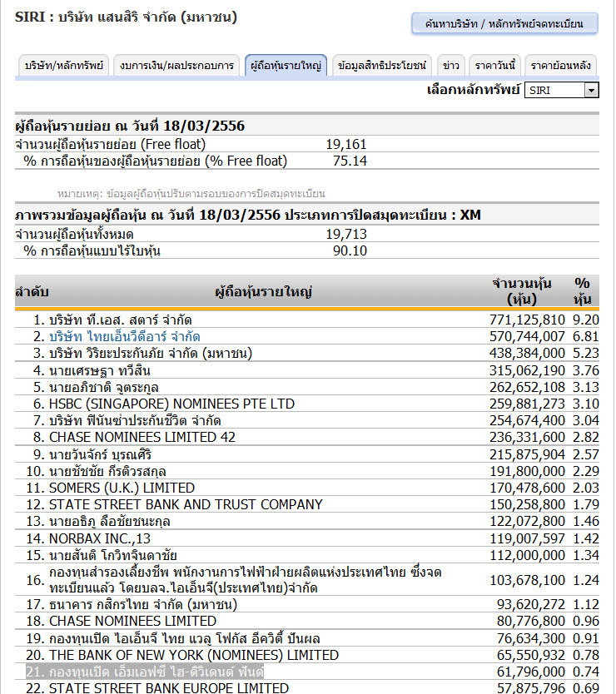This screenshot has height=694, width=616.
Task: Click total shareholders value 19,713
Action: tap(346, 234)
